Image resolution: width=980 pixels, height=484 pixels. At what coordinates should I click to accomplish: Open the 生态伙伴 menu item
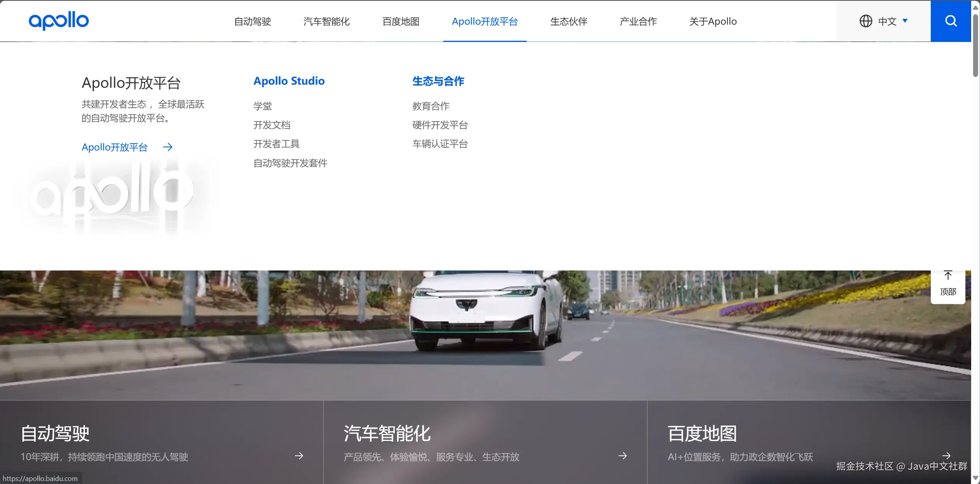click(569, 22)
